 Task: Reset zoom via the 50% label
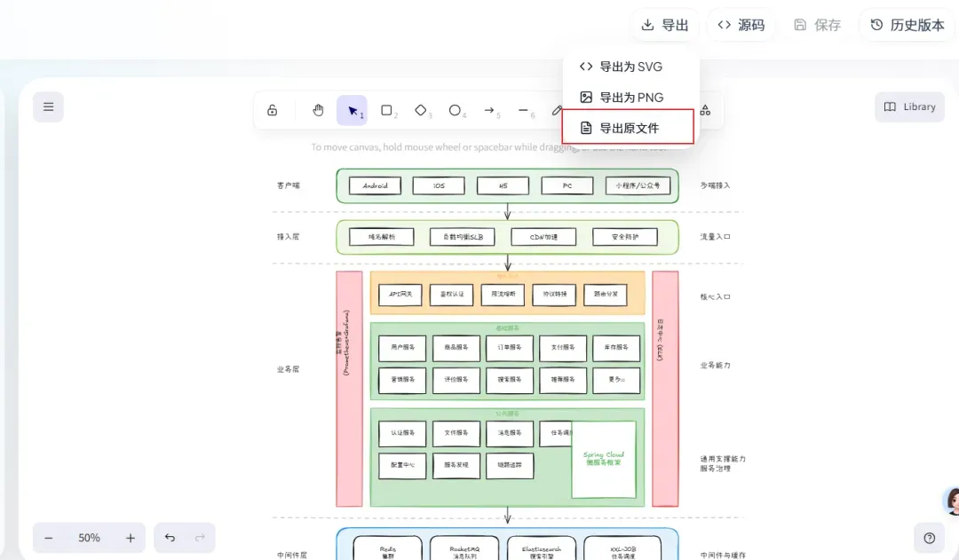[90, 538]
